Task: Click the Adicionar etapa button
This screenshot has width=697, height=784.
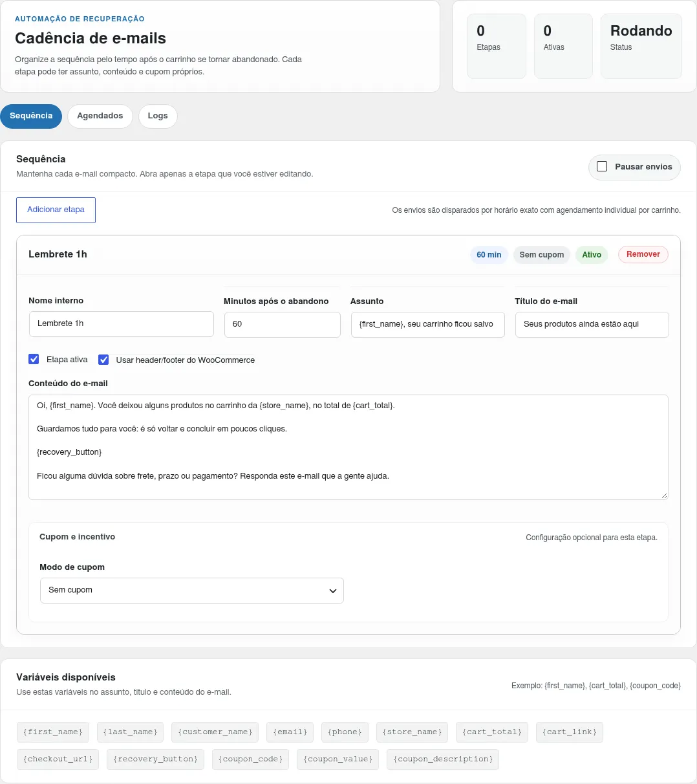Action: click(x=56, y=210)
